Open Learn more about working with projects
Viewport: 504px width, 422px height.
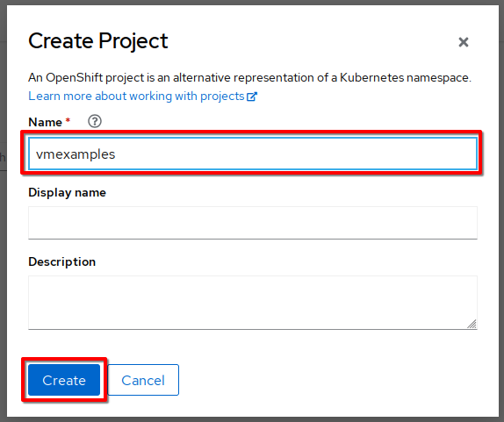(143, 96)
